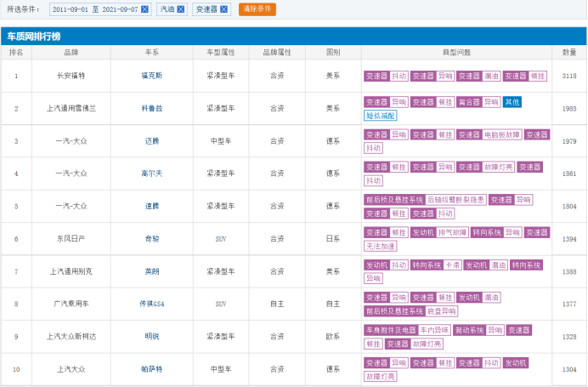Screen dimensions: 588x387
Task: Click the 典型问题 column header
Action: coord(456,53)
